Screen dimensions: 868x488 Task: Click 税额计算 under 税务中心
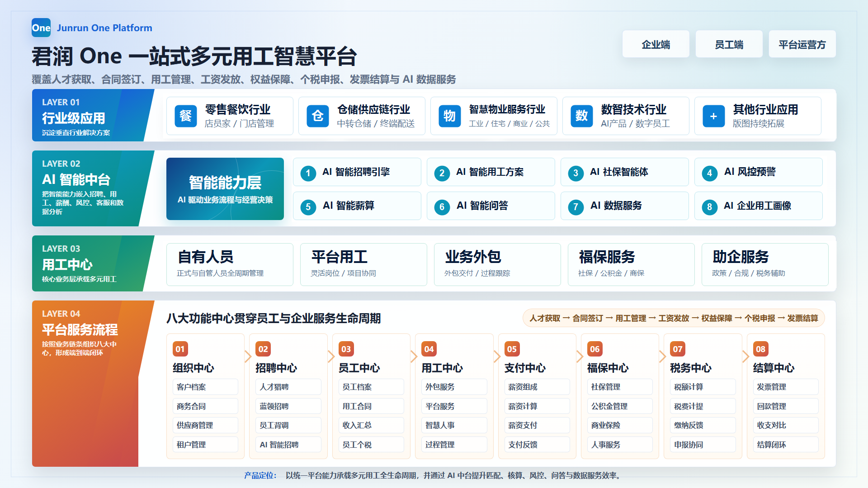703,387
